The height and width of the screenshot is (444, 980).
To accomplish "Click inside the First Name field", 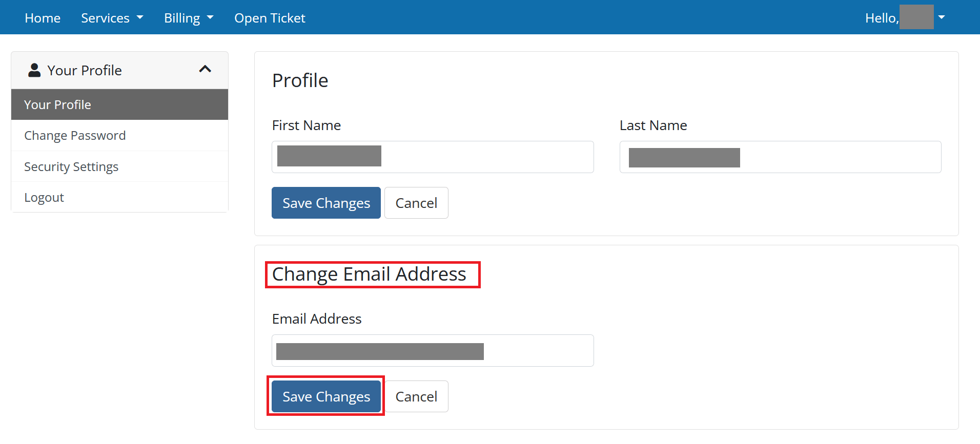I will 432,157.
